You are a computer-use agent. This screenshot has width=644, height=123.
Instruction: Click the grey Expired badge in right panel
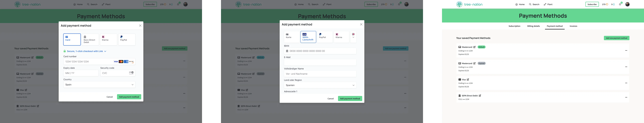pyautogui.click(x=482, y=63)
